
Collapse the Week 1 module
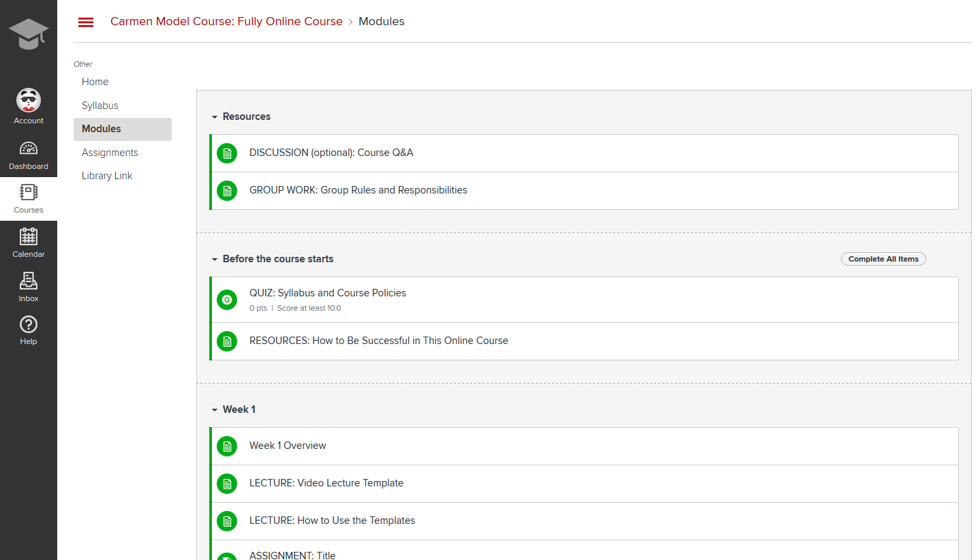[x=214, y=410]
